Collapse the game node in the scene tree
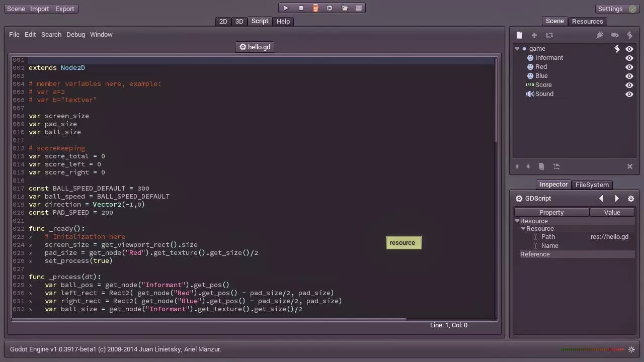The image size is (644, 362). tap(517, 49)
